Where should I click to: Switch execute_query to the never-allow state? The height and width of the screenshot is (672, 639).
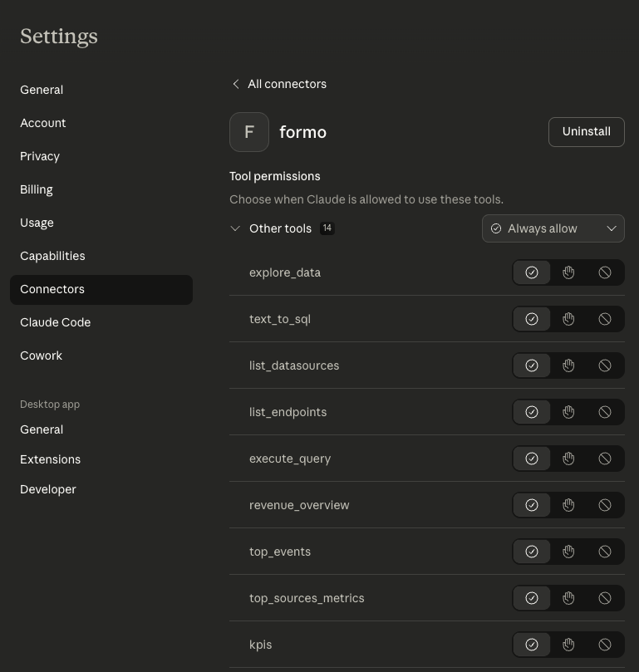coord(605,458)
